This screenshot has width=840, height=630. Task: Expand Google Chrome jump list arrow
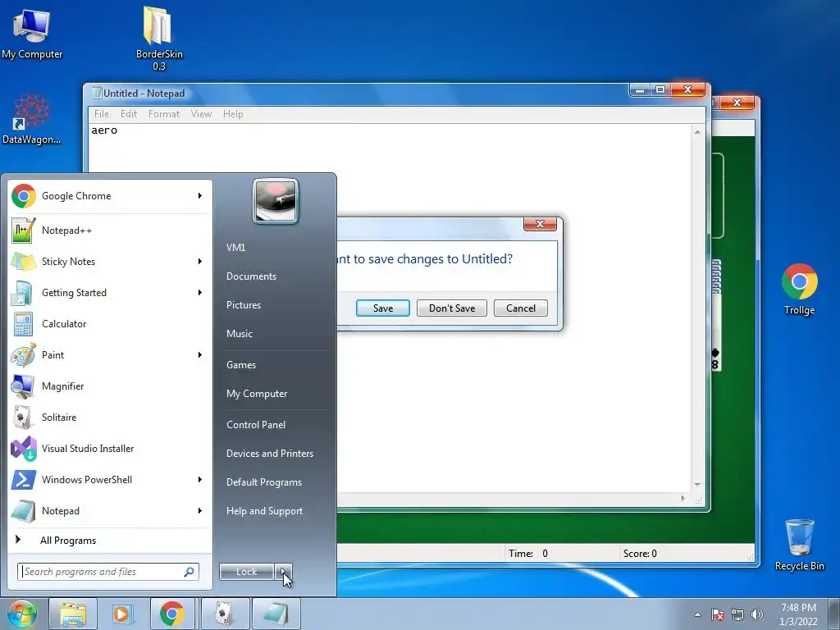click(200, 195)
